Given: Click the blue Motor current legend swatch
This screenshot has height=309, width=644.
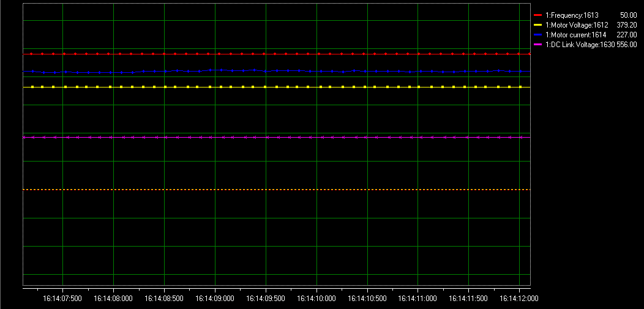Looking at the screenshot, I should coord(538,35).
